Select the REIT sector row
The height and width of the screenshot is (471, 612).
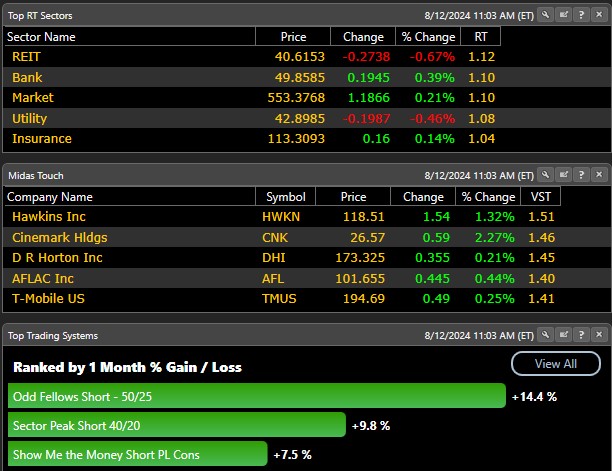(x=130, y=57)
